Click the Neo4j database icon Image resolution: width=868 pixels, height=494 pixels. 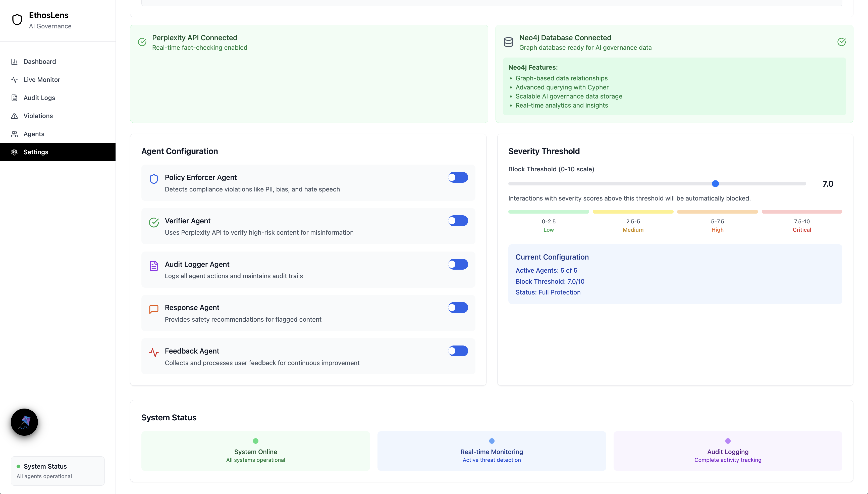[x=508, y=42]
